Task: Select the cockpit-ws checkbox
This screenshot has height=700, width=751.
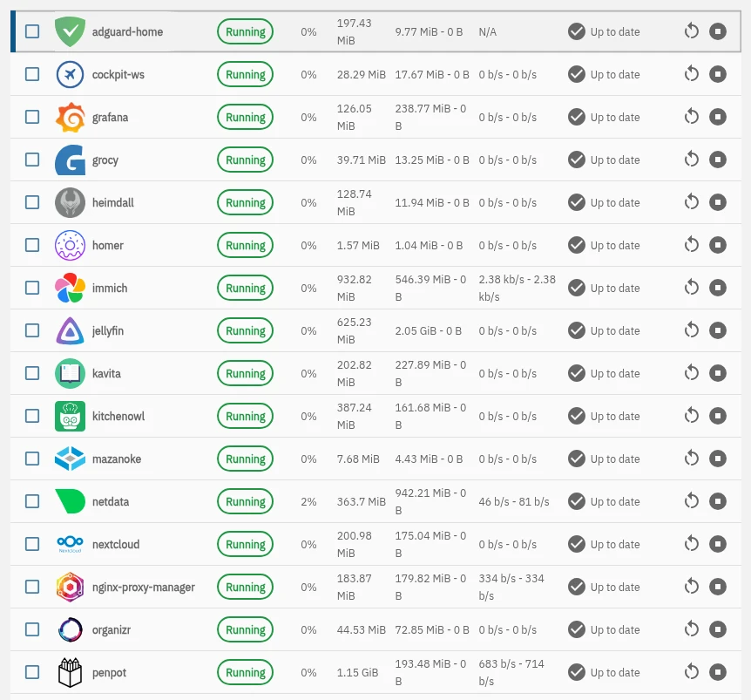Action: coord(32,74)
